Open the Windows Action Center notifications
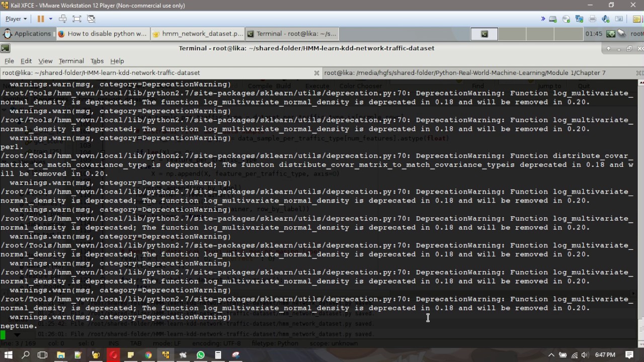The image size is (644, 362). pos(629,355)
